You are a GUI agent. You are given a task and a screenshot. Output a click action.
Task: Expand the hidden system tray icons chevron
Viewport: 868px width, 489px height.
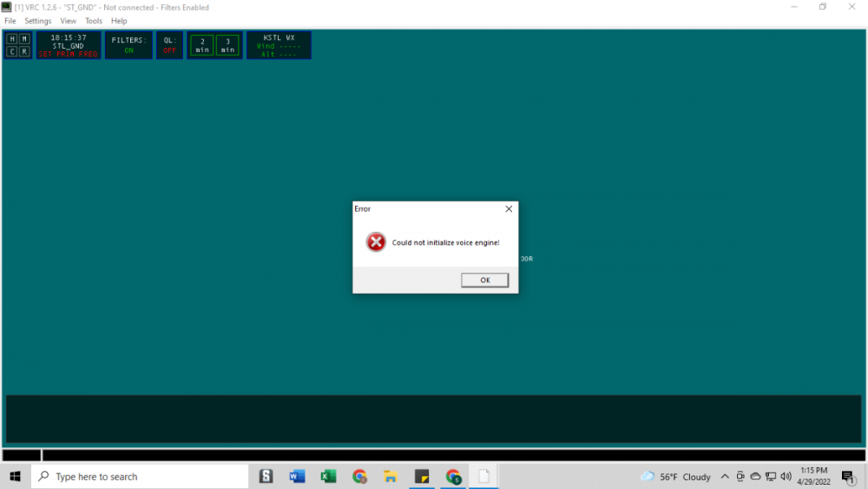click(x=725, y=476)
